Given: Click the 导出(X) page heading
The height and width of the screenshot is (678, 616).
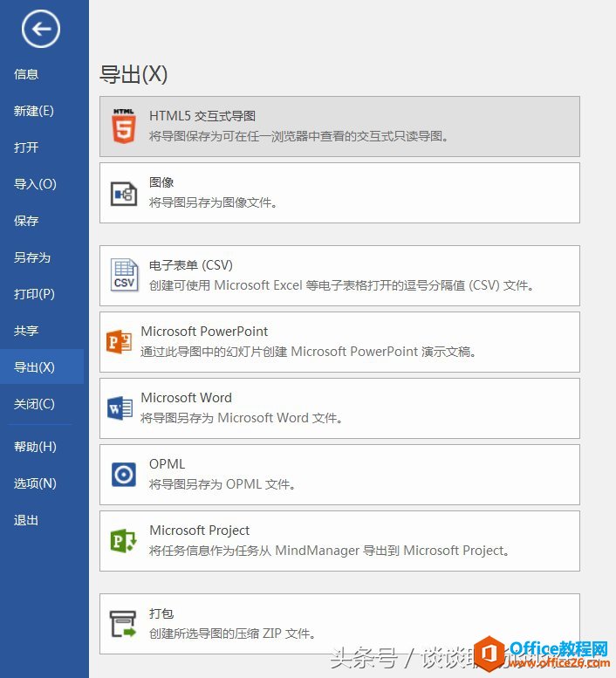Looking at the screenshot, I should point(133,74).
